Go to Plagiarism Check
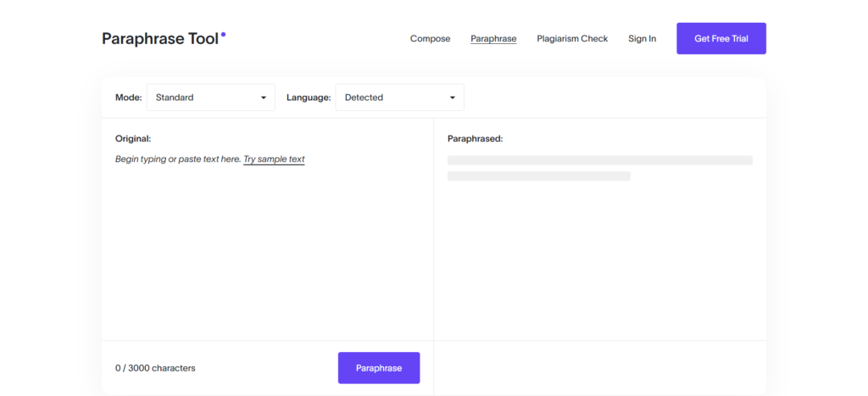This screenshot has height=396, width=868. tap(572, 39)
